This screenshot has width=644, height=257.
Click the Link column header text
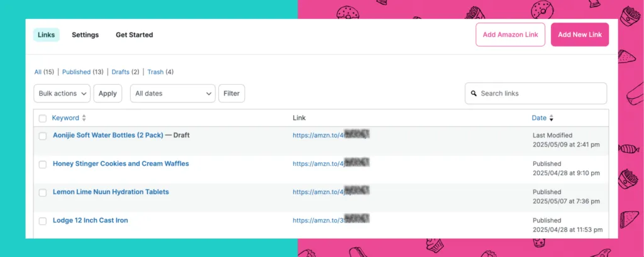(x=299, y=118)
